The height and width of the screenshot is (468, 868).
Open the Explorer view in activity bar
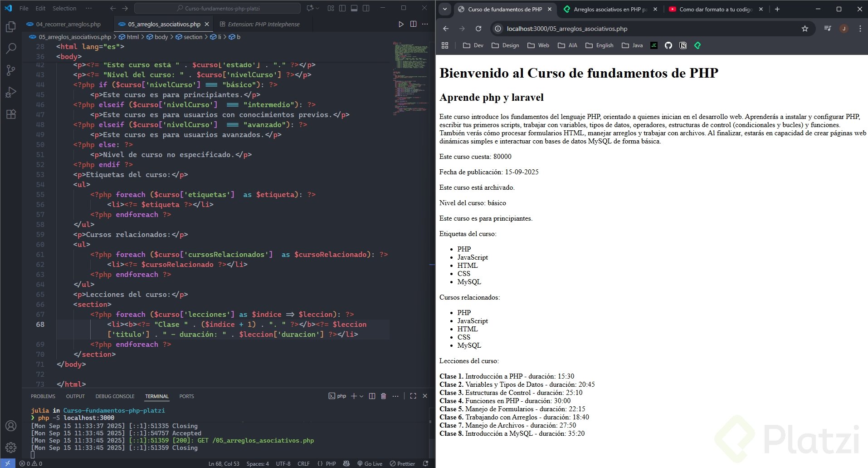tap(11, 27)
